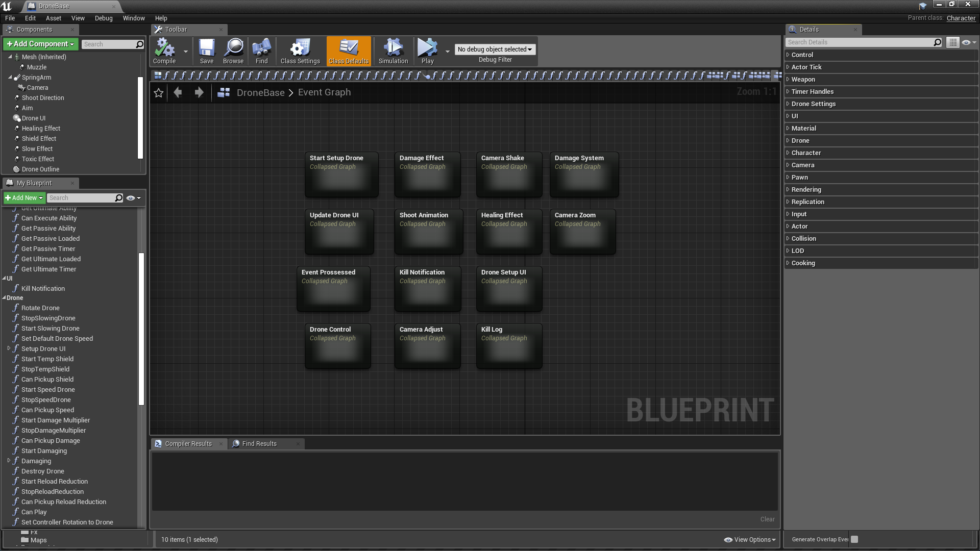The image size is (980, 551).
Task: Click the My Blueprint panel scrollbar
Action: point(141,329)
